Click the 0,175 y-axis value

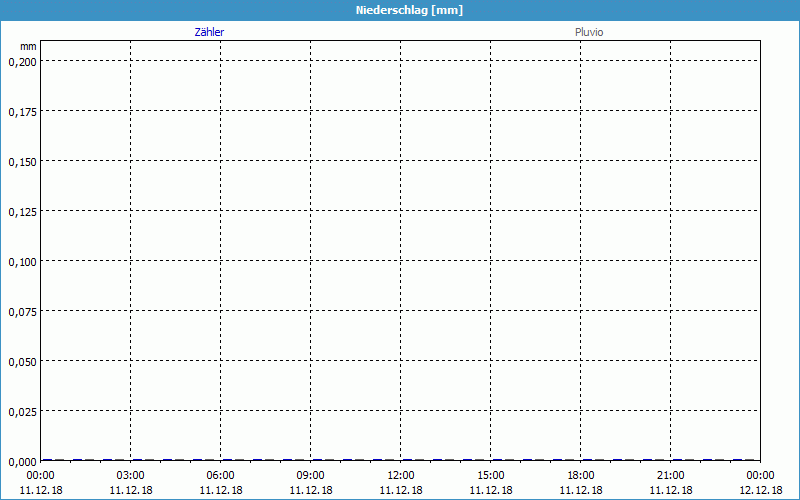[22, 112]
